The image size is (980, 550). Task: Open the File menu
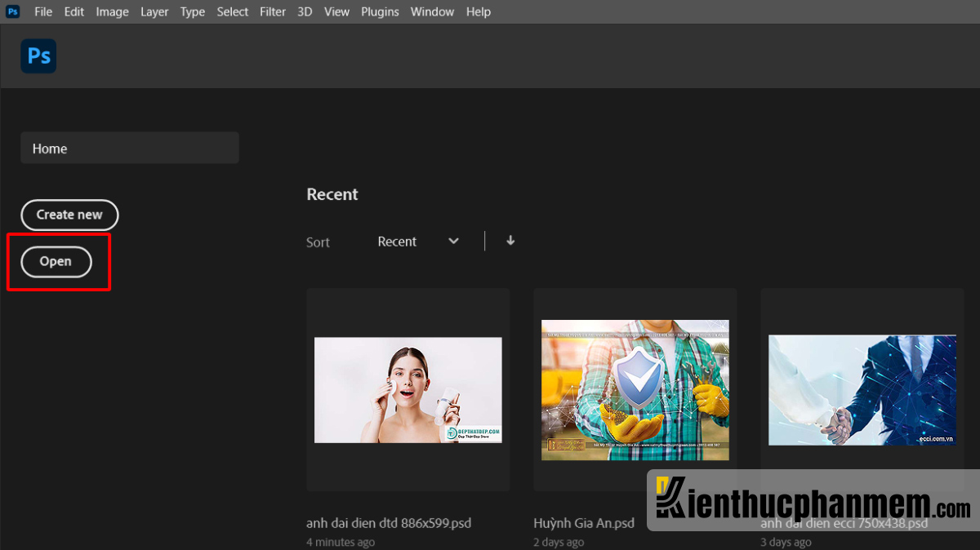point(43,11)
